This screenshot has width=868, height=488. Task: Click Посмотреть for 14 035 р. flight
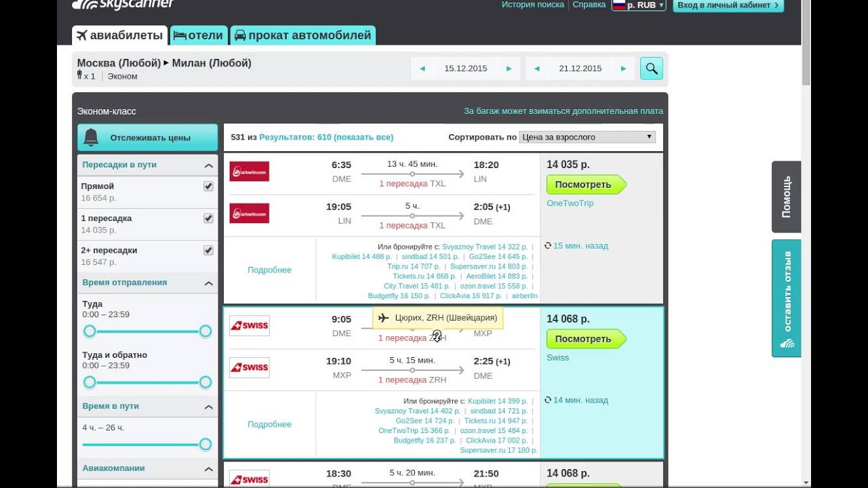click(x=586, y=184)
